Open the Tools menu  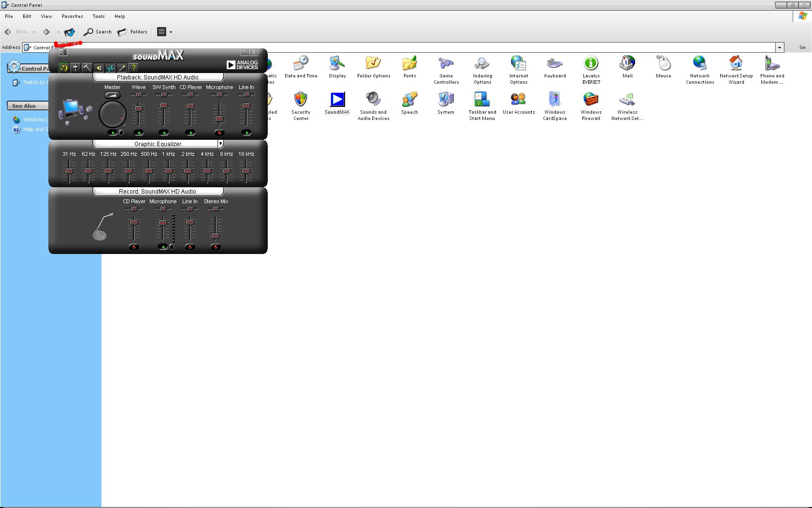pos(99,16)
